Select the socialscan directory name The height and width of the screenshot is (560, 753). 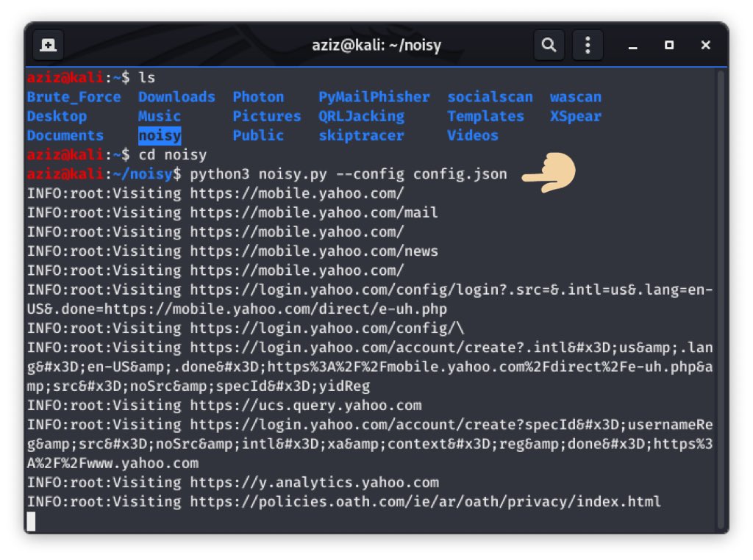[x=490, y=97]
